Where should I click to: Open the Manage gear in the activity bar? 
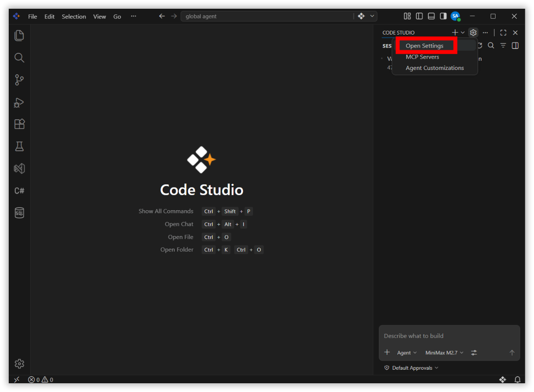pos(19,364)
